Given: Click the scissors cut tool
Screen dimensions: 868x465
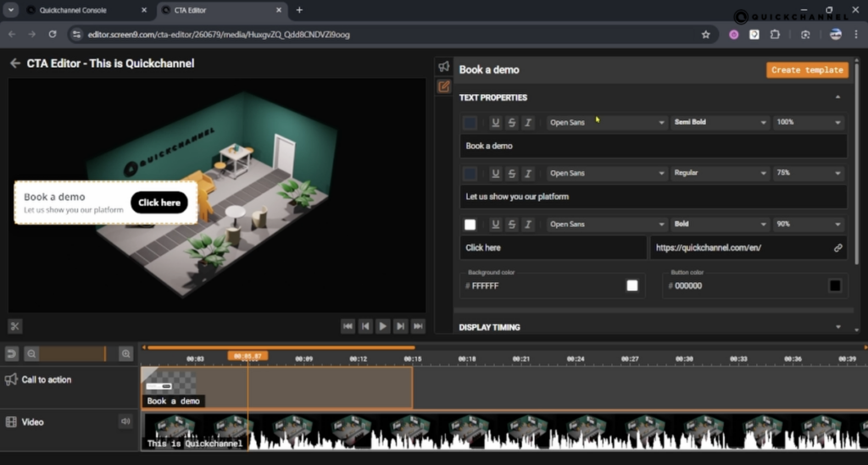Looking at the screenshot, I should click(15, 326).
